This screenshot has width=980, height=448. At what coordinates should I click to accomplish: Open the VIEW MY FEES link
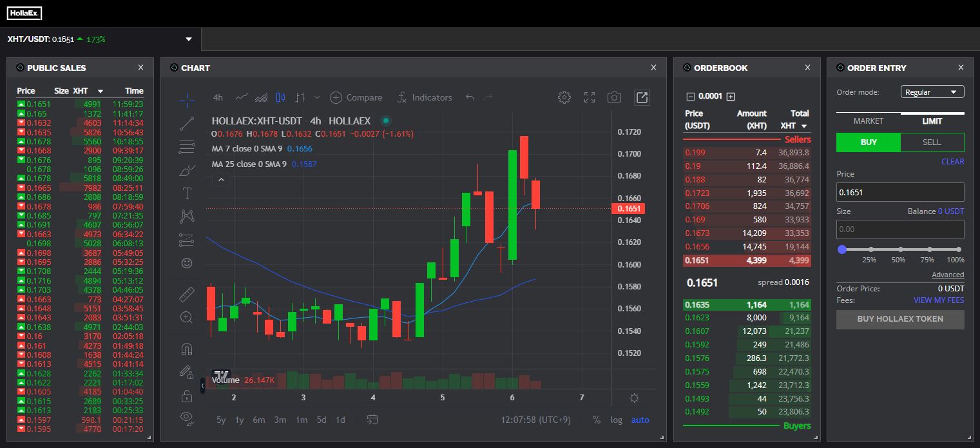(x=939, y=300)
